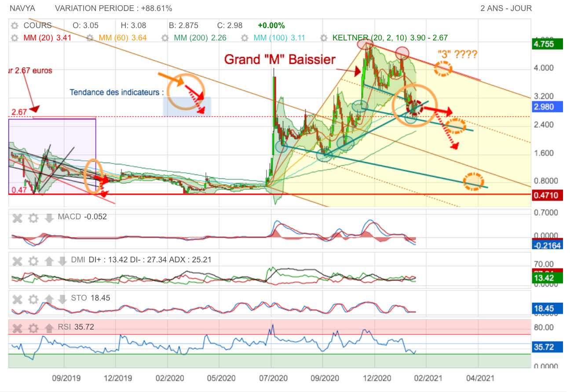Remove the STO indicator panel
The height and width of the screenshot is (392, 585).
click(17, 299)
